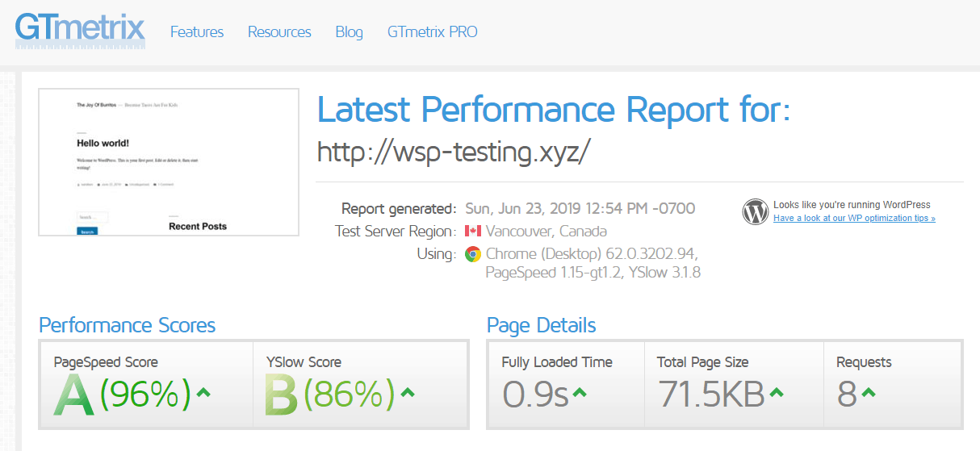Click the GTmetrix logo
Image resolution: width=980 pixels, height=451 pixels.
click(x=80, y=30)
